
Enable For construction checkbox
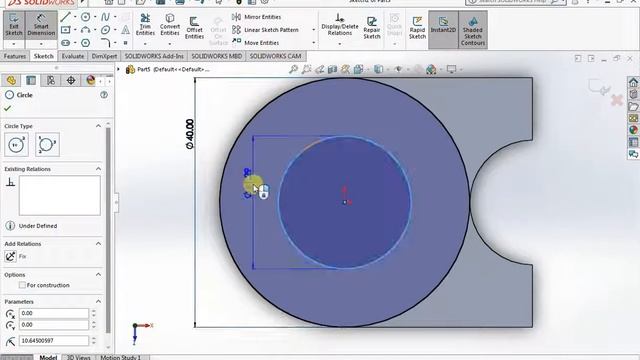click(x=22, y=285)
